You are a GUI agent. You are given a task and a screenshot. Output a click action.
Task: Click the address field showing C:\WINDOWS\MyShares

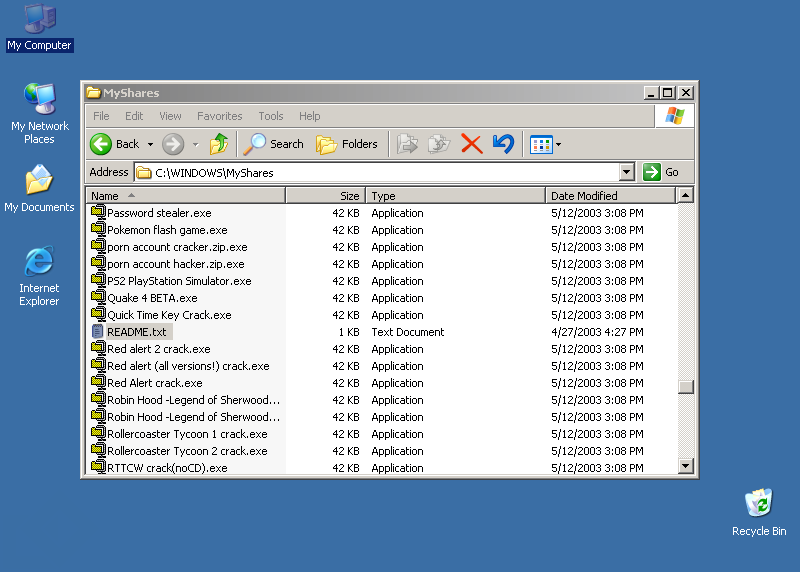377,172
